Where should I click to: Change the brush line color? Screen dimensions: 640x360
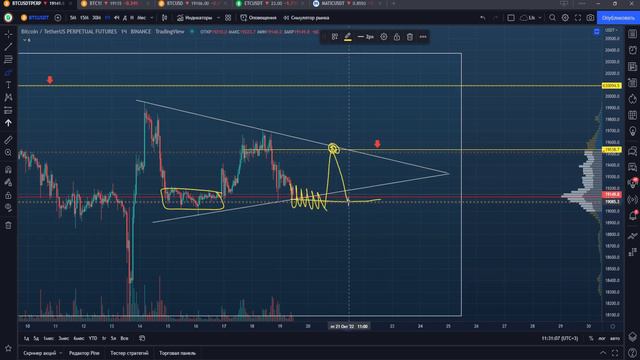click(x=348, y=37)
